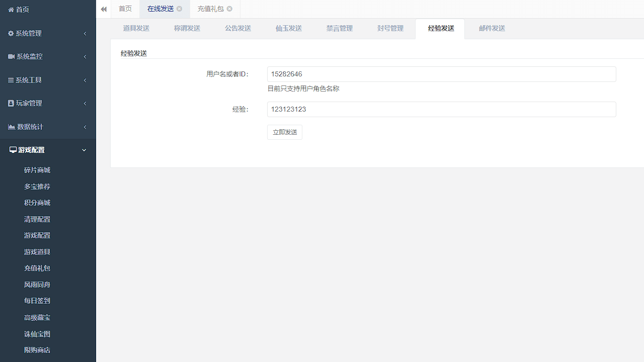This screenshot has width=644, height=362.
Task: Select the 数据统计 statistics chart icon
Action: click(12, 127)
